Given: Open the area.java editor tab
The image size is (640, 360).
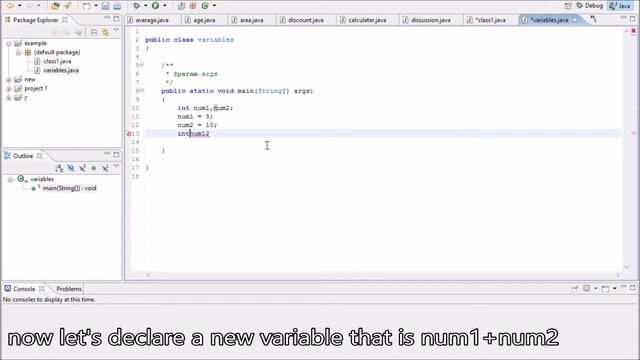Looking at the screenshot, I should pos(251,20).
